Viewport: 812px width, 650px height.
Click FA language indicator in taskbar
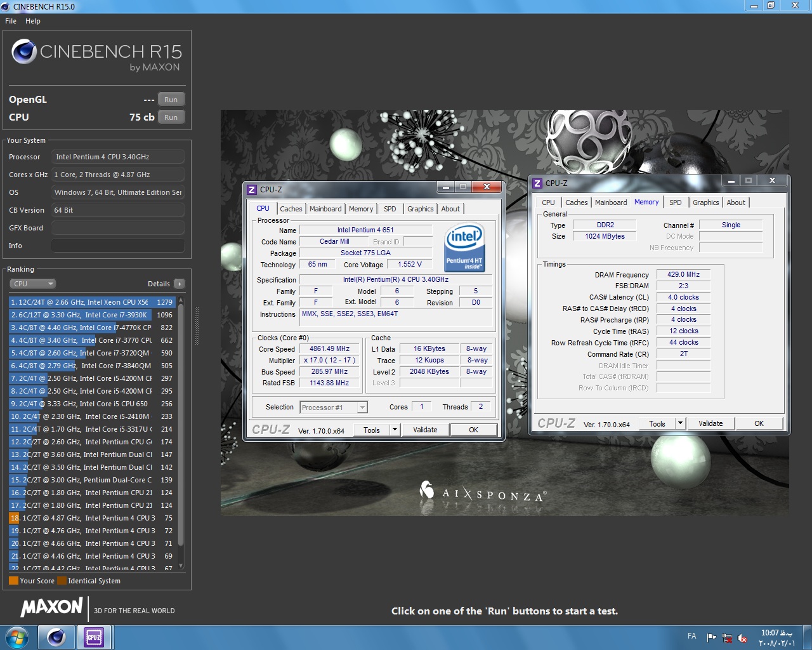tap(691, 636)
